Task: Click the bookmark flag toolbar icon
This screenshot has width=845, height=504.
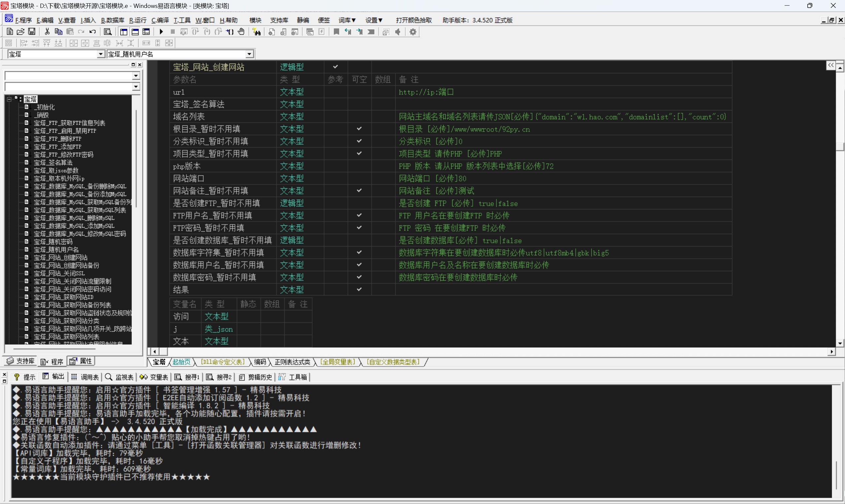Action: point(336,32)
